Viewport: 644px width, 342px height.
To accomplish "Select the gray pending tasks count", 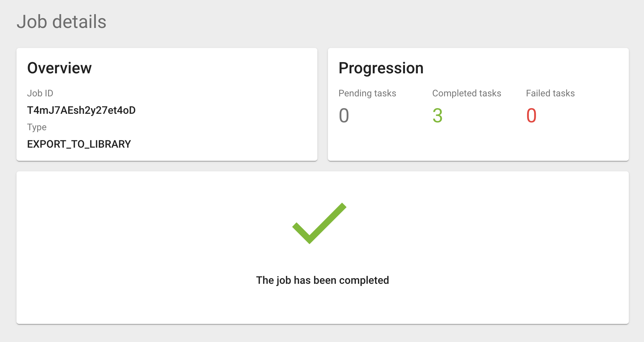I will click(x=344, y=116).
